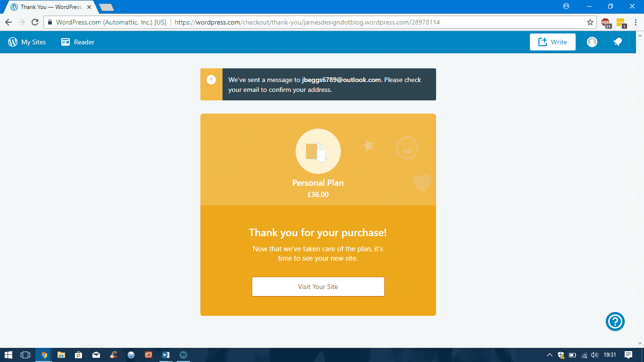644x362 pixels.
Task: Open CCleaner from the taskbar
Action: point(114,355)
